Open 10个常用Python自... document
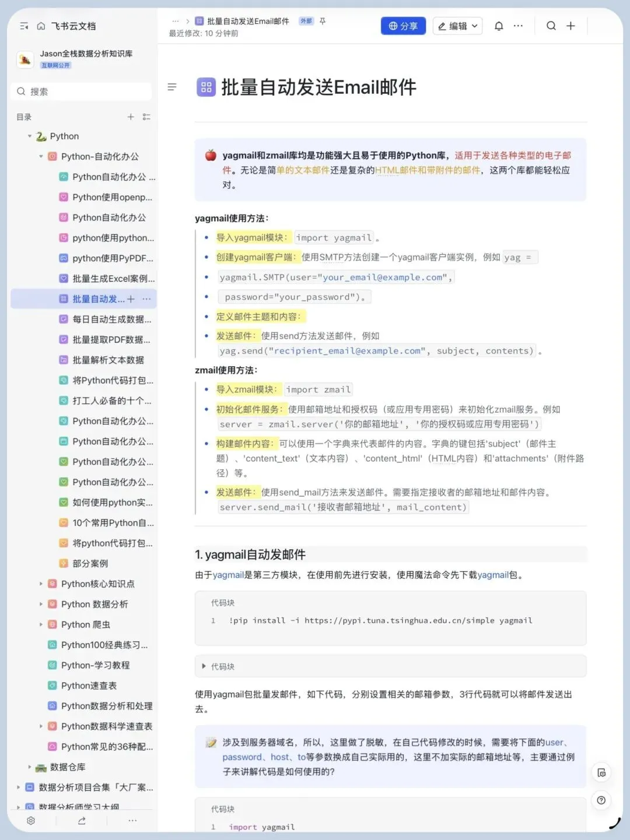The image size is (630, 840). [x=106, y=523]
